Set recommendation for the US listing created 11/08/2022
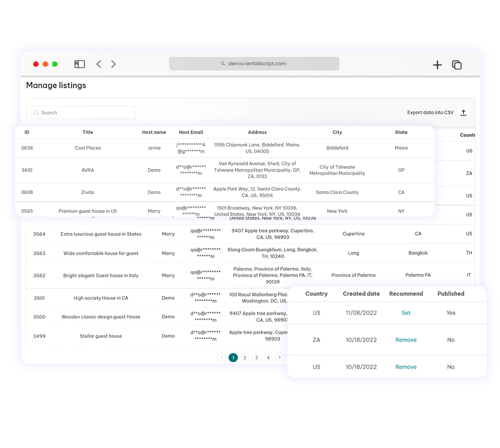The height and width of the screenshot is (448, 500). point(406,313)
